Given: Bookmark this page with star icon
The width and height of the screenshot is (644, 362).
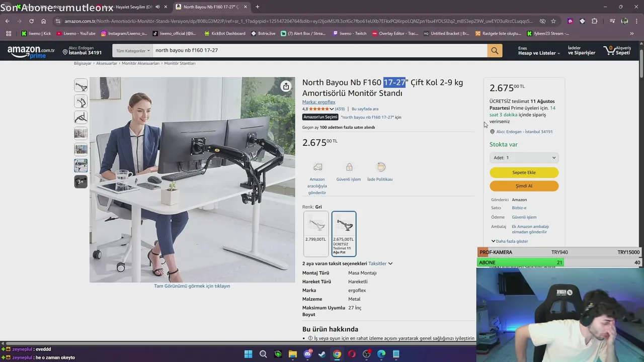Looking at the screenshot, I should coord(553,21).
